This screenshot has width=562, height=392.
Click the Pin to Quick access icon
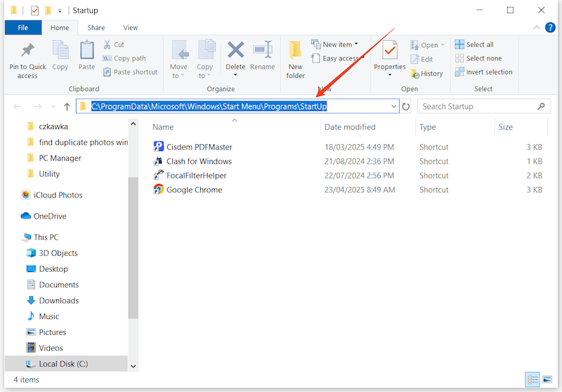pos(27,51)
